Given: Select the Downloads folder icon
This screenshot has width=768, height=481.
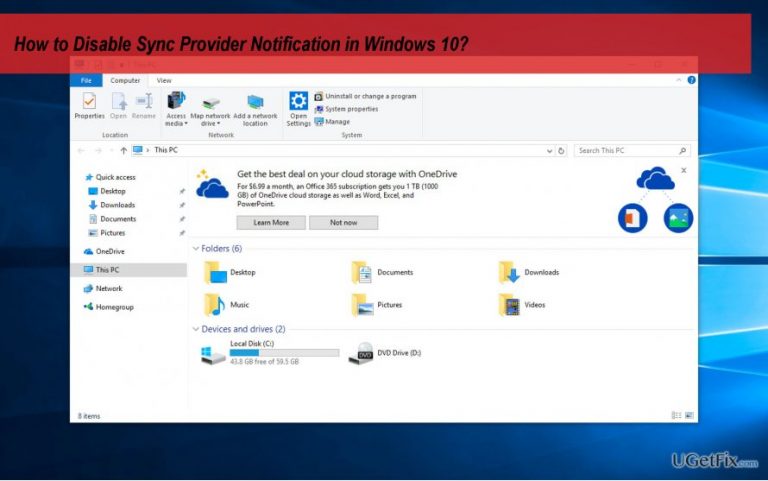Looking at the screenshot, I should tap(509, 272).
